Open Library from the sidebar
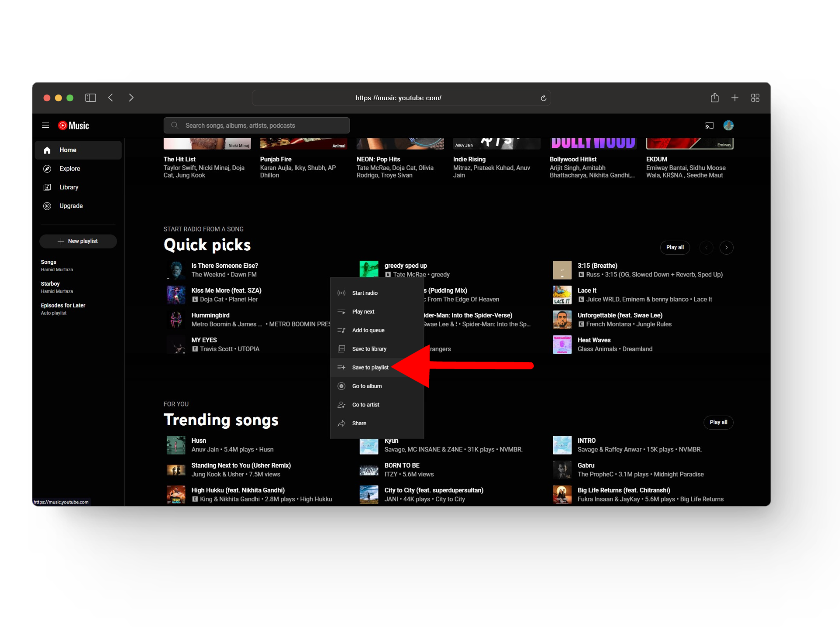Viewport: 840px width, 630px height. 69,187
